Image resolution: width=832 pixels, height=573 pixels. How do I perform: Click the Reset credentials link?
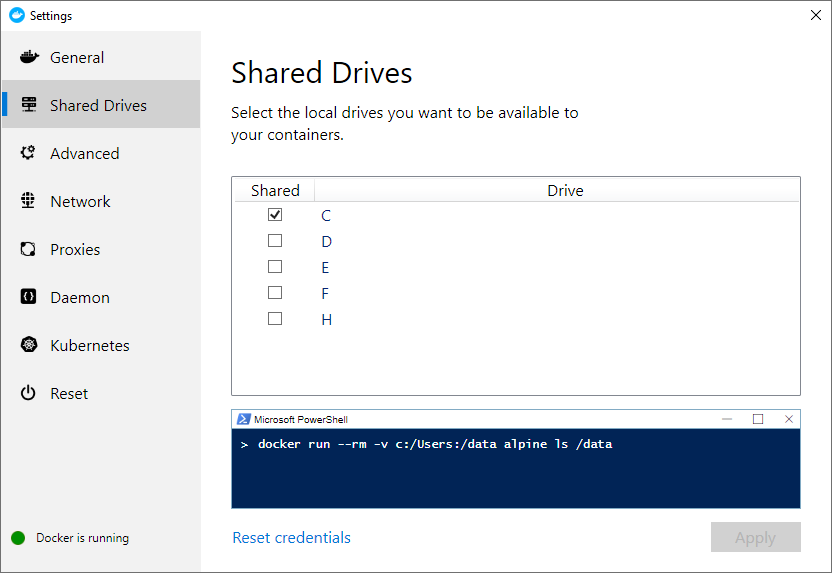tap(291, 537)
